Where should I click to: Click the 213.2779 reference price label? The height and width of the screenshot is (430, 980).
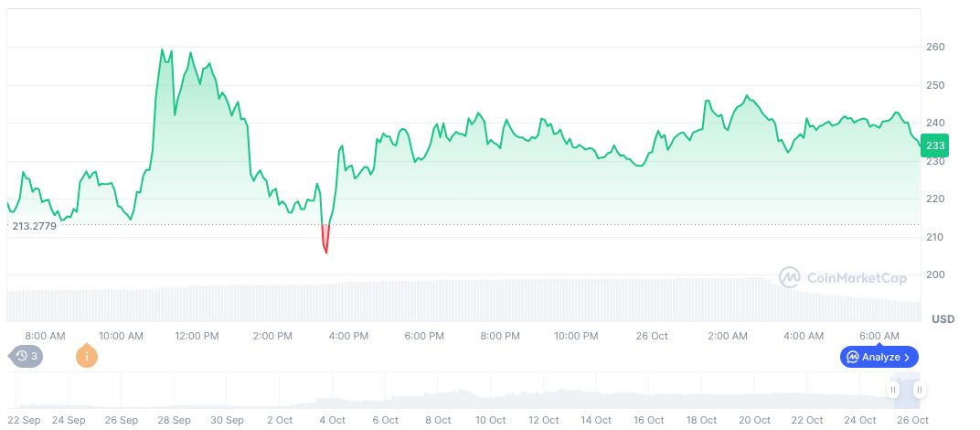pos(35,226)
